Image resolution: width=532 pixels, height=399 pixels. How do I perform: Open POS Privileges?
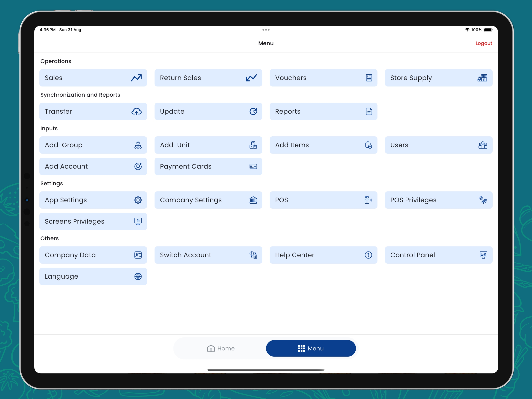click(x=439, y=200)
